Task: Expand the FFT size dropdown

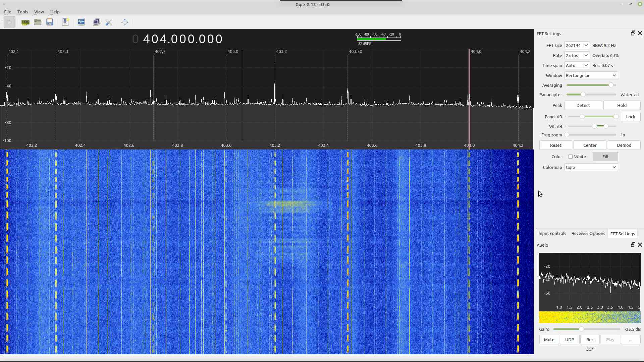Action: 577,45
